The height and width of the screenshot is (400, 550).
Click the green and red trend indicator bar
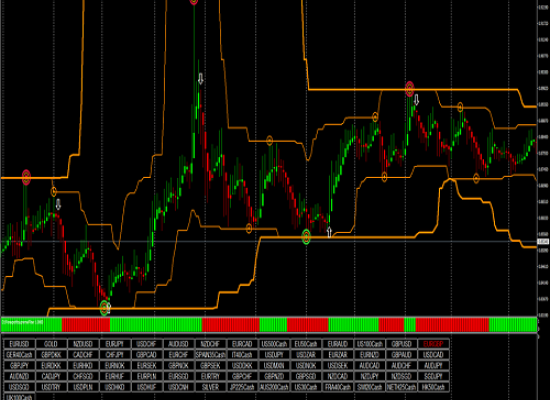[269, 325]
